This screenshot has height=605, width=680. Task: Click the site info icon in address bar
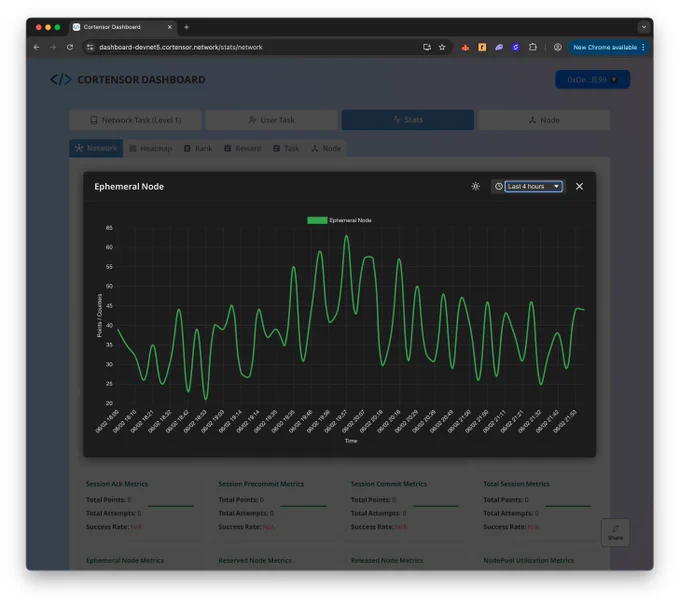tap(90, 47)
